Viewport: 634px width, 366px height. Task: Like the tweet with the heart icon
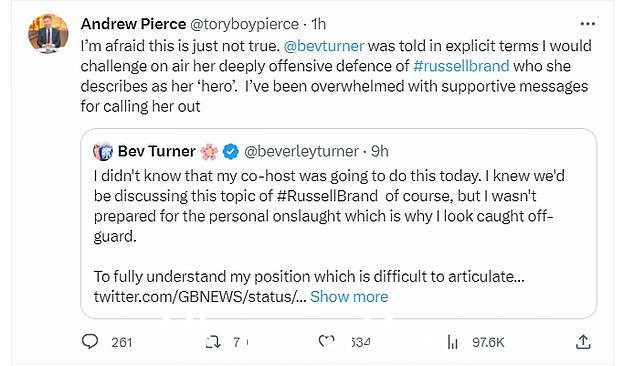[326, 342]
